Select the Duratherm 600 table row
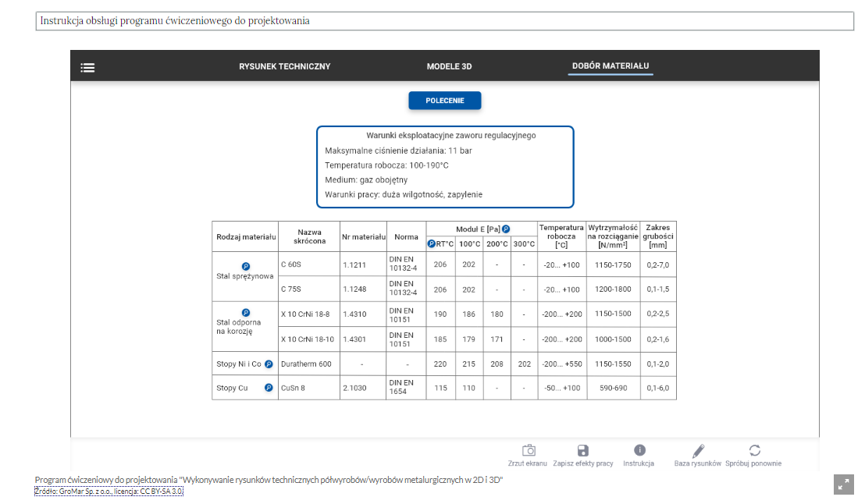Image resolution: width=865 pixels, height=504 pixels. tap(308, 364)
